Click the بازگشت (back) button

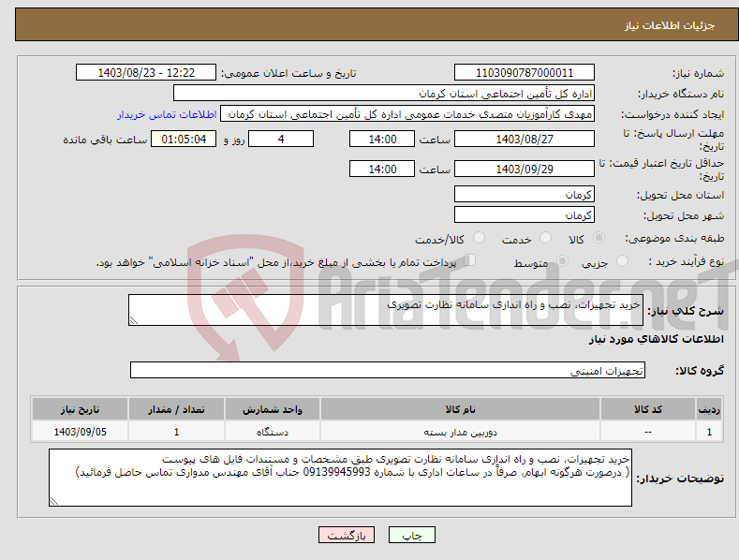(347, 535)
